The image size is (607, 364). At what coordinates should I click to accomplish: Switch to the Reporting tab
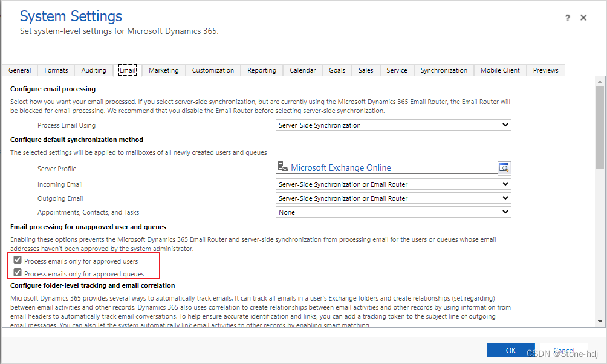tap(262, 70)
